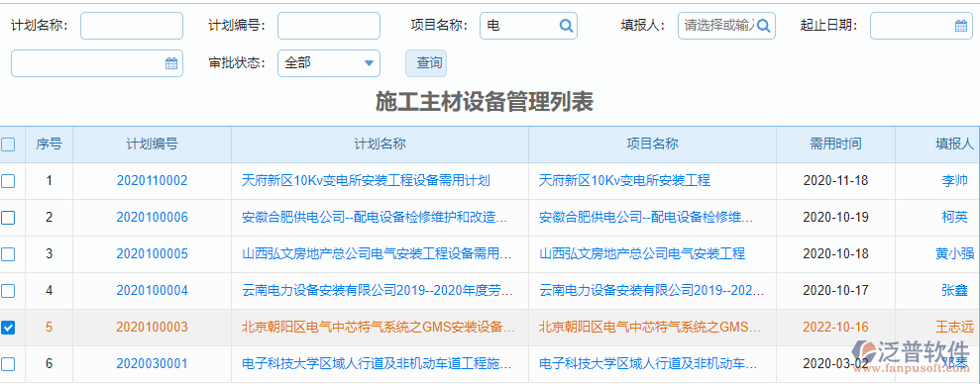Check the checkbox for row 4 (2020100004)
This screenshot has height=384, width=980.
(x=8, y=291)
